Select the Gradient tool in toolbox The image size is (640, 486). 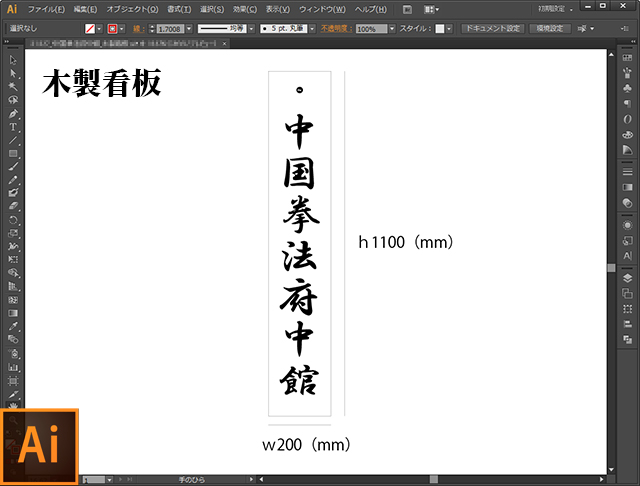(13, 313)
